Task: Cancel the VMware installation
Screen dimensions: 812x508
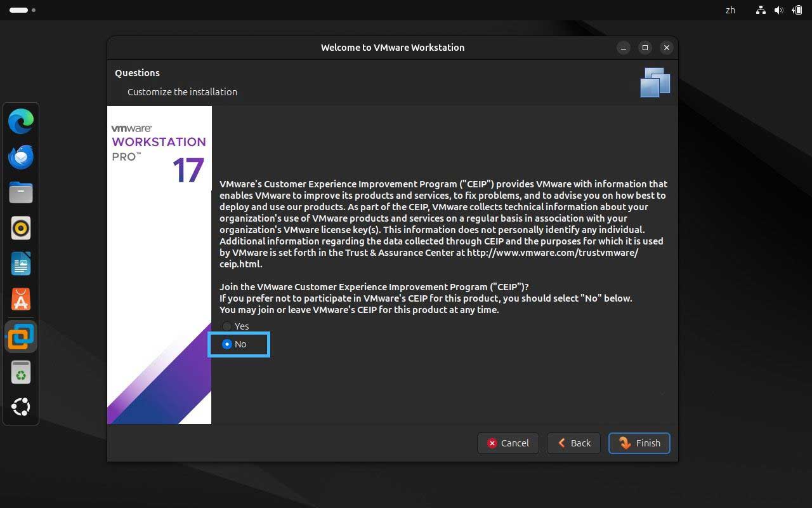Action: tap(508, 443)
